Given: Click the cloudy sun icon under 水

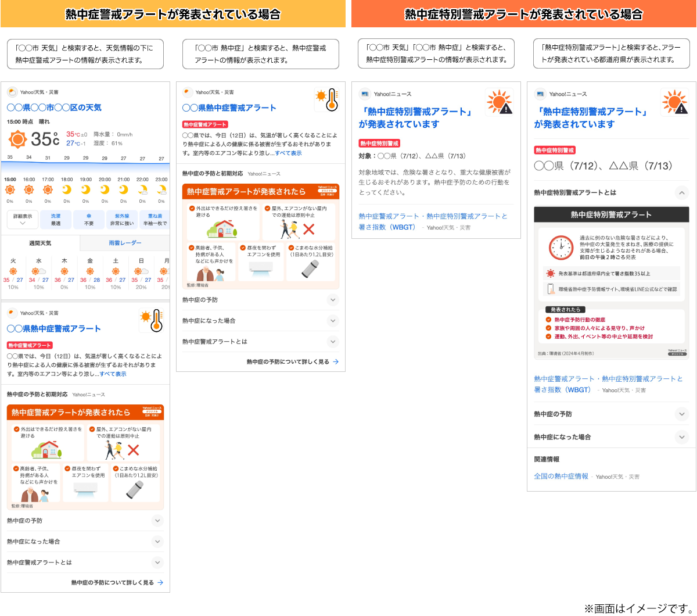Looking at the screenshot, I should [38, 271].
